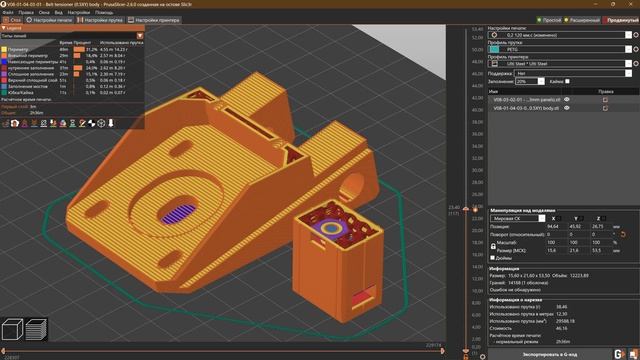Toggle Pause prints hourglass icon
Screen dimensions: 640x360
[73, 123]
